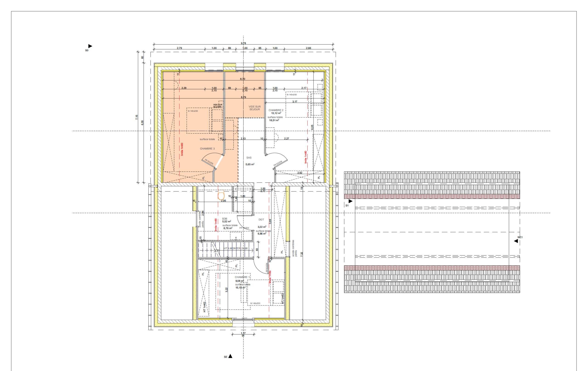The height and width of the screenshot is (371, 588).
Task: Click the top-left offset dimension 60
Action: click(142, 57)
